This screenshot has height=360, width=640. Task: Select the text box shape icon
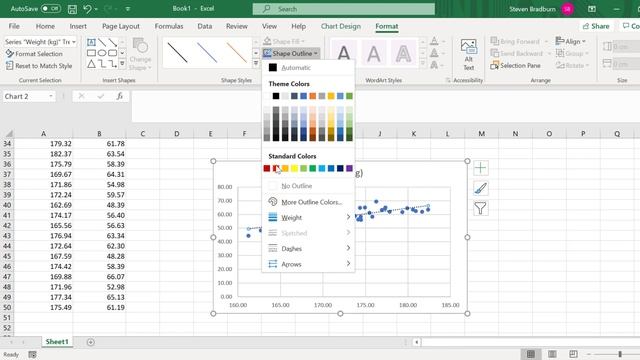[91, 42]
